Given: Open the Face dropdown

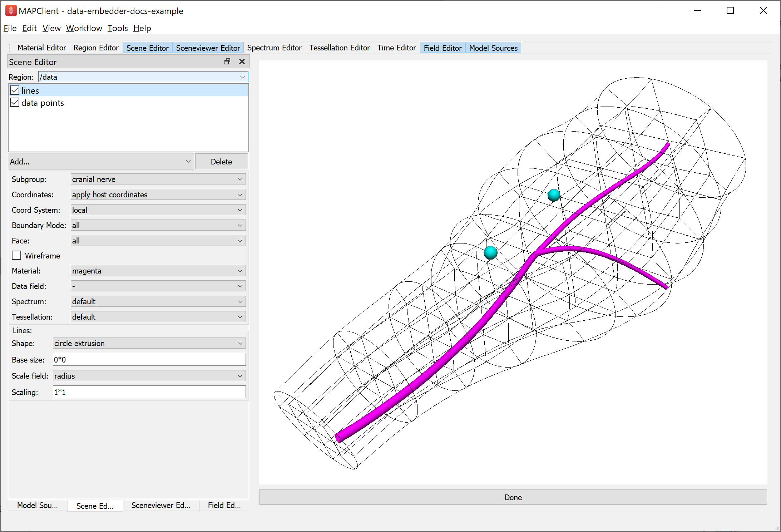Looking at the screenshot, I should coord(158,241).
